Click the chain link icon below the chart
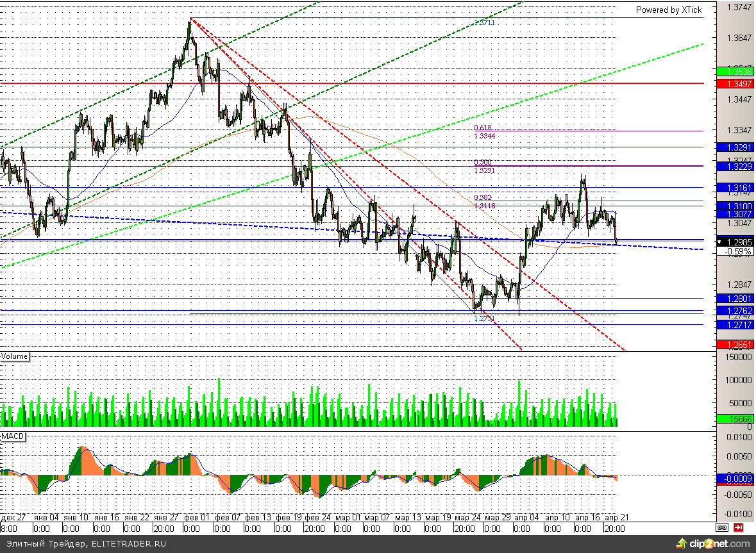 [x=722, y=527]
